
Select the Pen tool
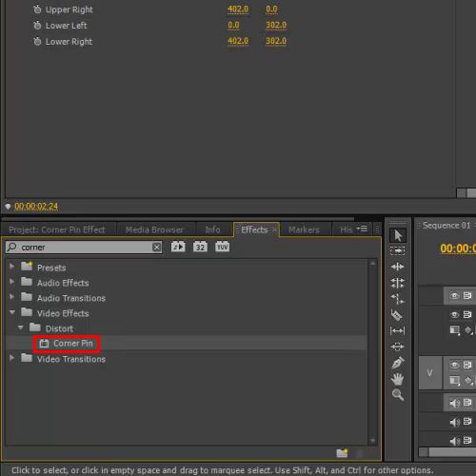point(398,363)
